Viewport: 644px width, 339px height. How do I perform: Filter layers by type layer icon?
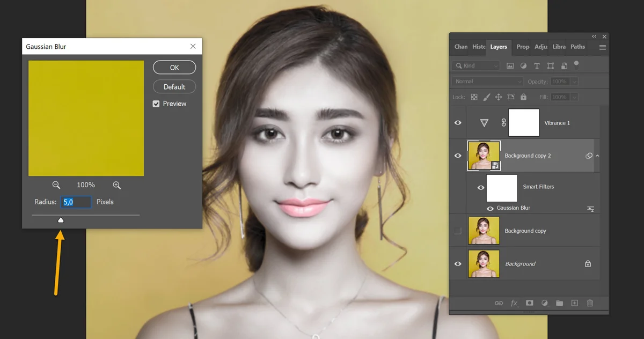[x=537, y=65]
